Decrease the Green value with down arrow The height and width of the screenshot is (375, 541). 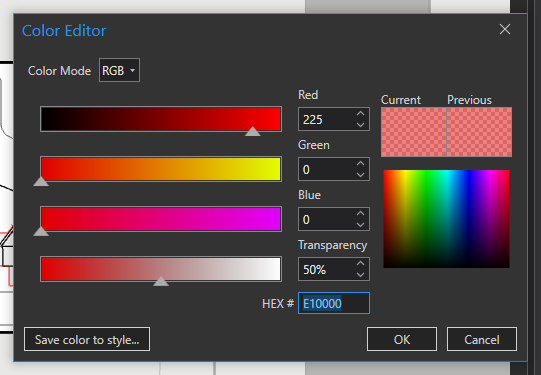pos(361,175)
